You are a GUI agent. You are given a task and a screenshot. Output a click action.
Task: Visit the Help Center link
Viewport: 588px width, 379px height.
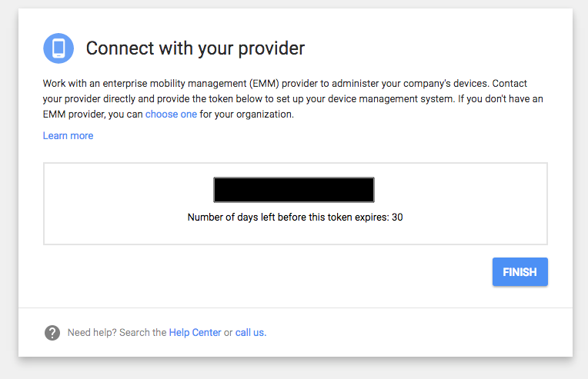(x=195, y=333)
